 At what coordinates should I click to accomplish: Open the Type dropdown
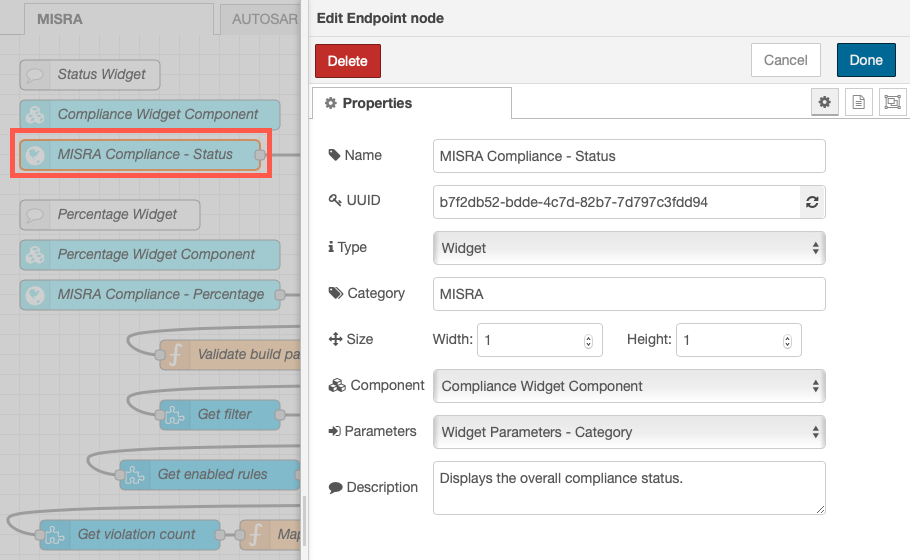pyautogui.click(x=629, y=248)
